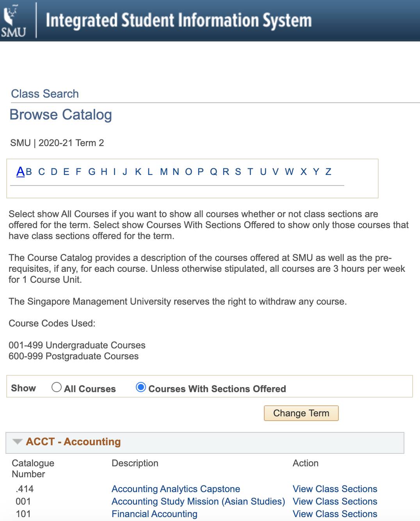Viewport: 420px width, 521px height.
Task: Jump to letter A in catalog
Action: 20,171
